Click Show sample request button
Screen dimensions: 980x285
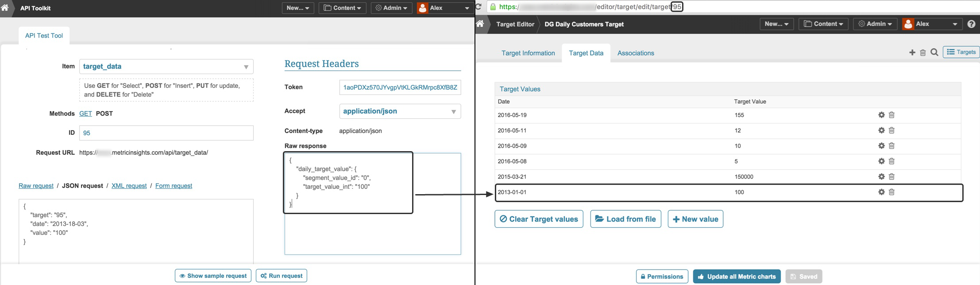tap(213, 276)
